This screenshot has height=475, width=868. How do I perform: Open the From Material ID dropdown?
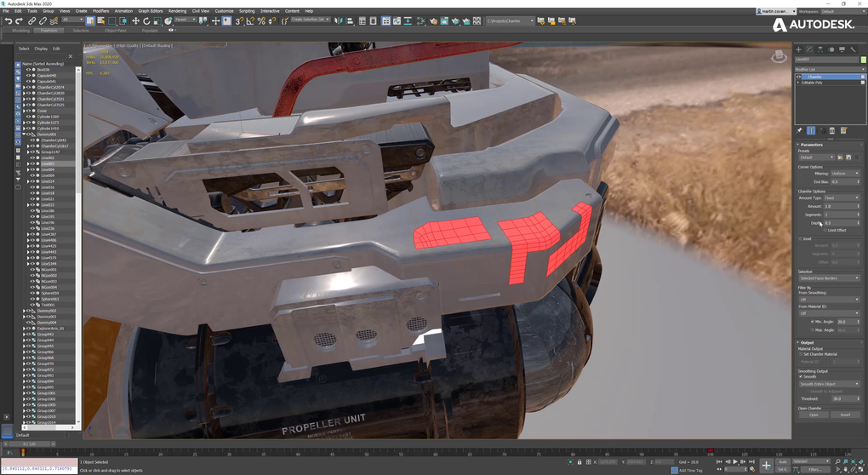click(829, 313)
